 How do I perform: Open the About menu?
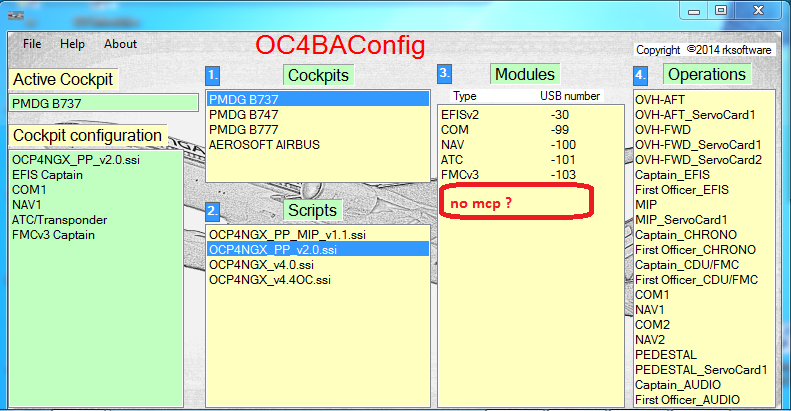120,44
